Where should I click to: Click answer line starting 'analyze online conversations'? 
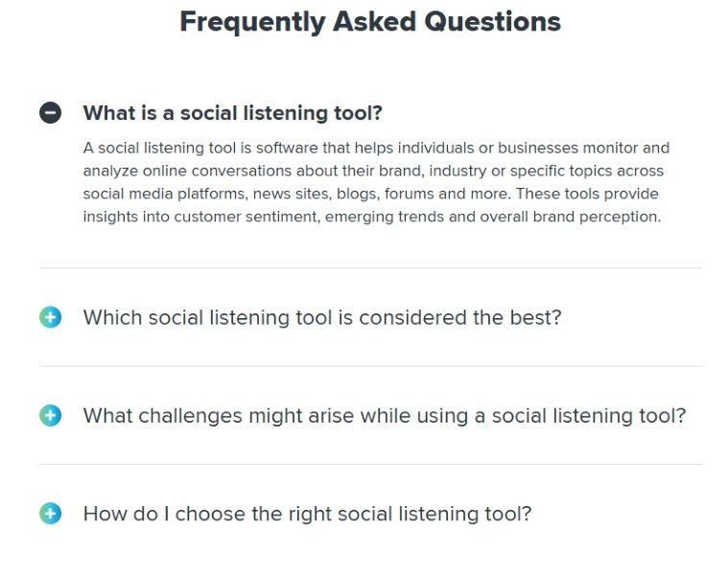point(373,171)
